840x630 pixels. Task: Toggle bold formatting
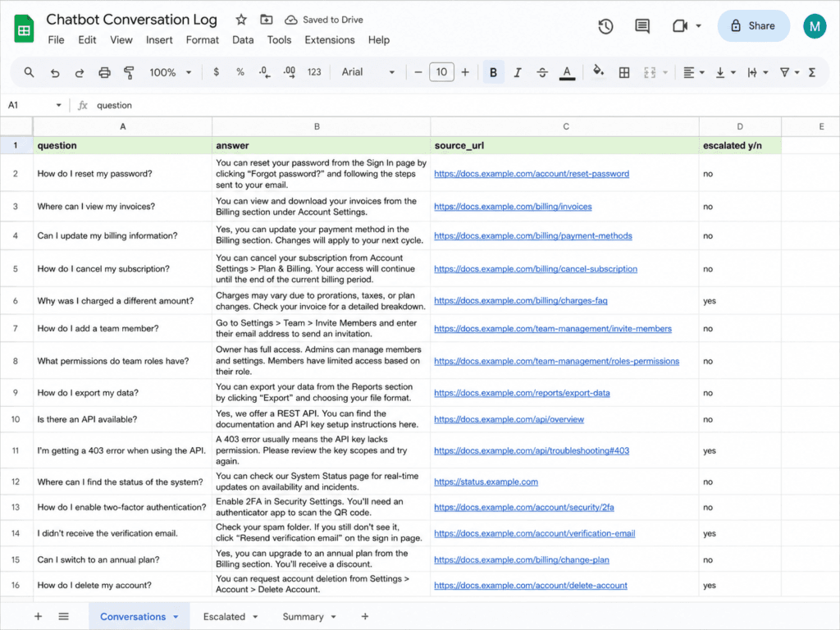point(493,72)
